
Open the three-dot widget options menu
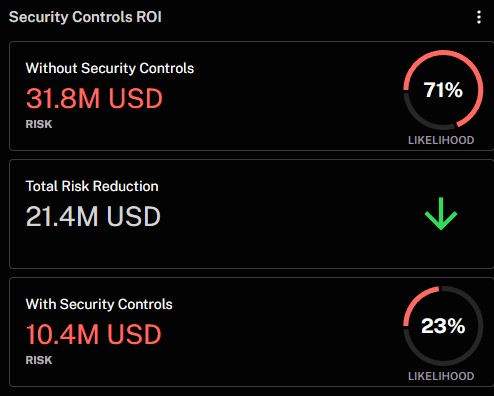[x=479, y=17]
